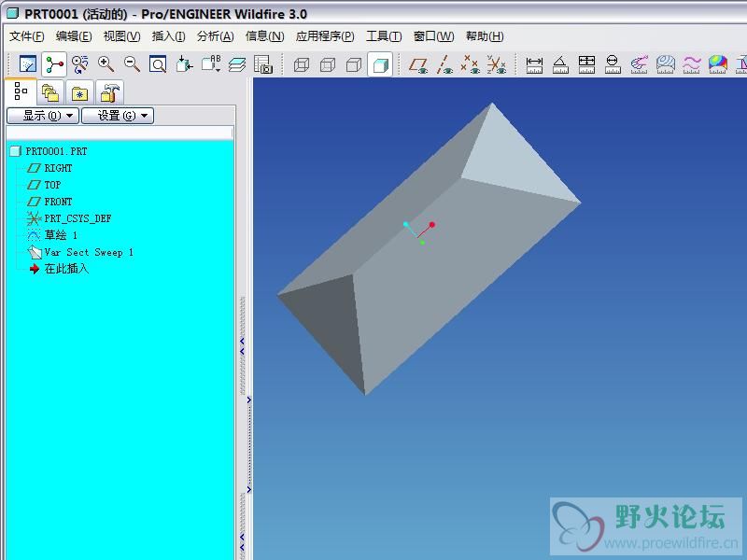Select the RIGHT datum plane
747x560 pixels.
[58, 168]
